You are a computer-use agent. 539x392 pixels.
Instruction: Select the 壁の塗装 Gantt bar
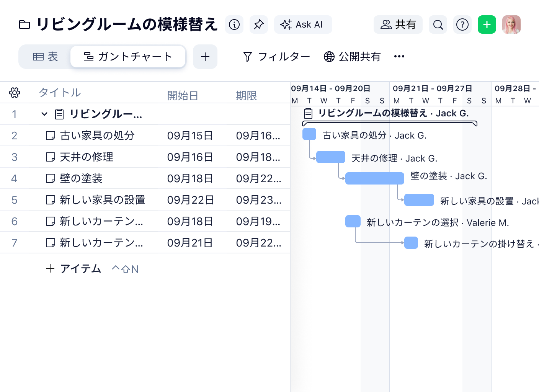tap(374, 178)
